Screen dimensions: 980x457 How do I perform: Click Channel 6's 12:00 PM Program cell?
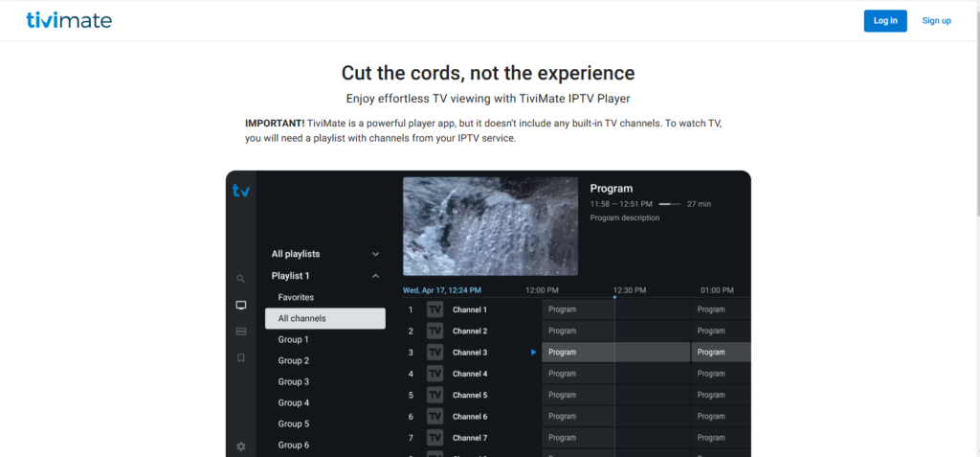point(615,417)
